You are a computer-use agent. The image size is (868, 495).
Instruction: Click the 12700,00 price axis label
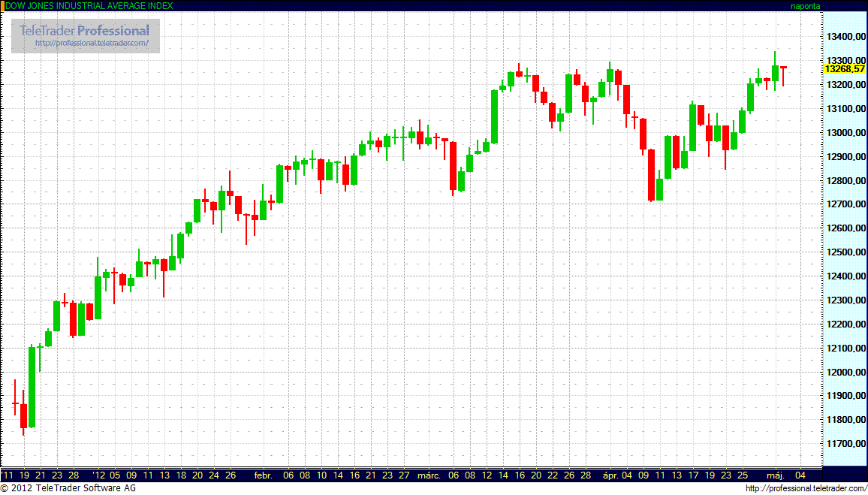coord(846,204)
